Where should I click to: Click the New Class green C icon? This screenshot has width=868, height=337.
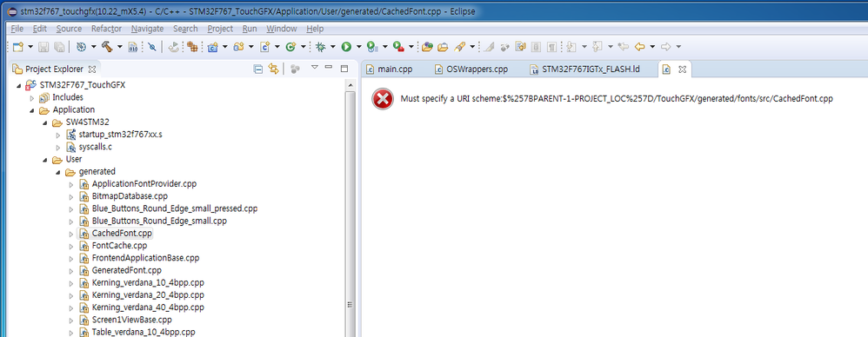point(290,47)
